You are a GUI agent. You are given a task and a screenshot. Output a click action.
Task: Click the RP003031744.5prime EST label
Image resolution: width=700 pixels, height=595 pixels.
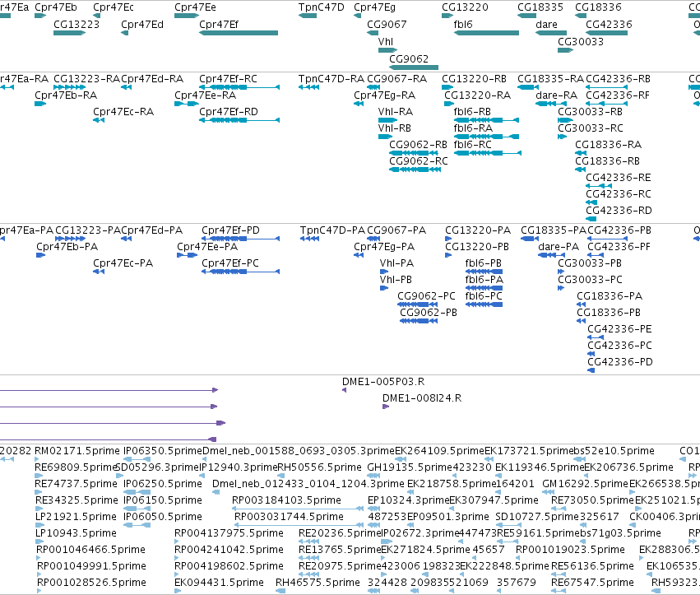coord(289,517)
